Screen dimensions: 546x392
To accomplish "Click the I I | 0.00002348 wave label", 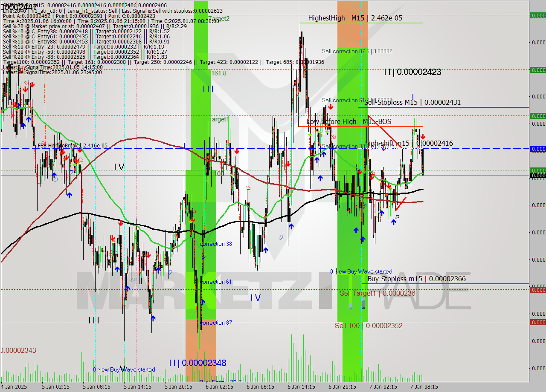I will (x=197, y=363).
